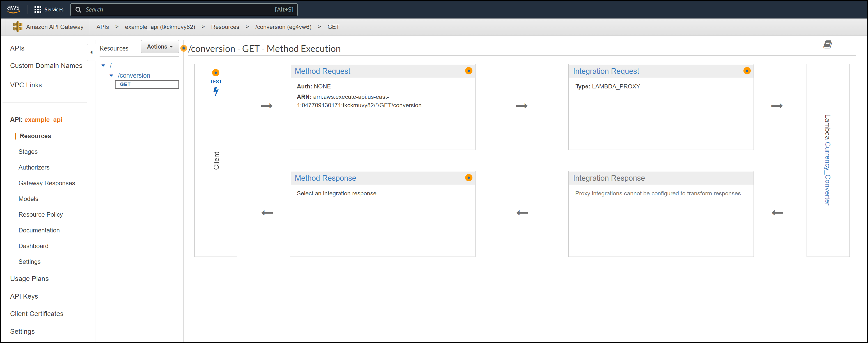868x343 pixels.
Task: Click the AWS home logo
Action: click(13, 9)
